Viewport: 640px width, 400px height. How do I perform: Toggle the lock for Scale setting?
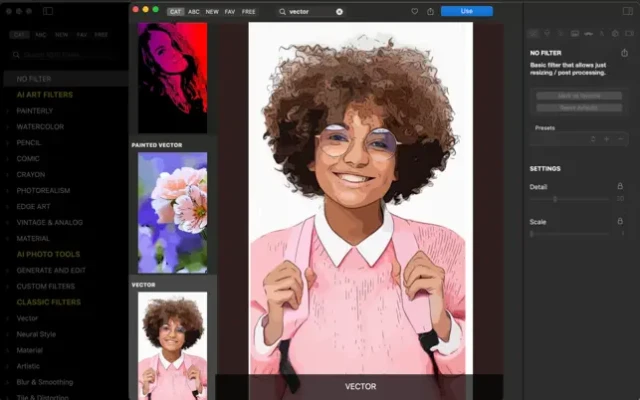[x=620, y=221]
